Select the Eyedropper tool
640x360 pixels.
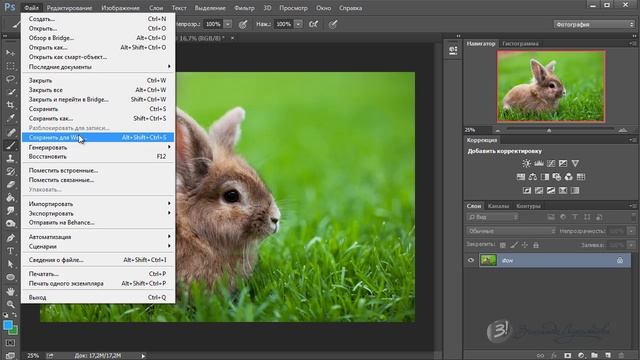[x=10, y=118]
